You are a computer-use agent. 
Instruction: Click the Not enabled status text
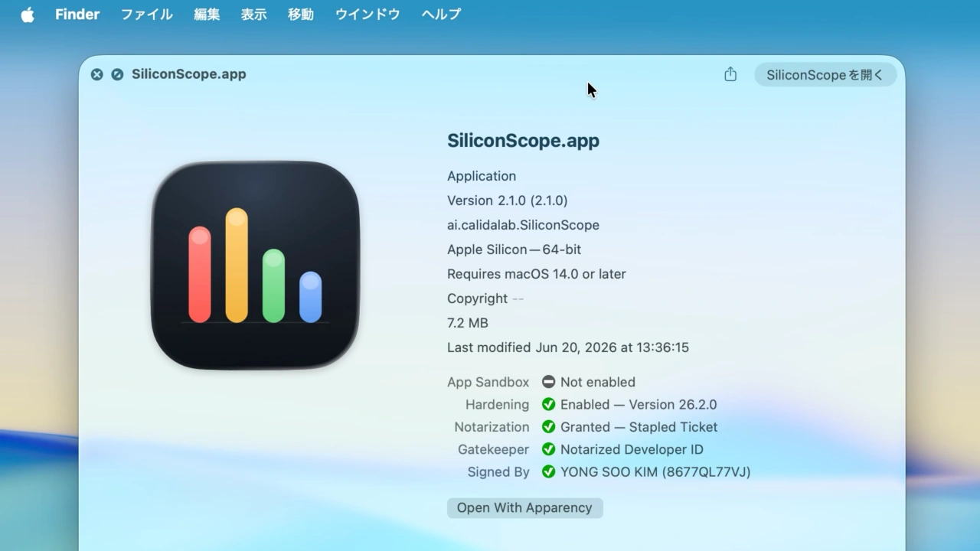(x=598, y=382)
